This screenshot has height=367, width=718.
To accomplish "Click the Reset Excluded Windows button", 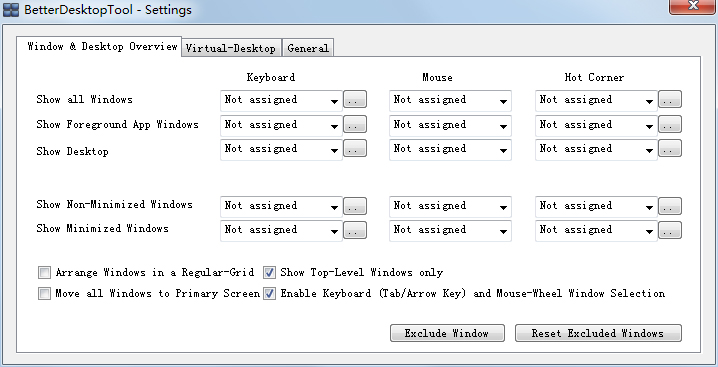I will [598, 333].
